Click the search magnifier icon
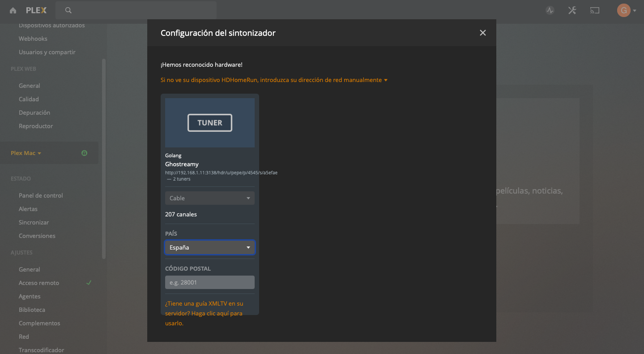644x354 pixels. pos(68,10)
